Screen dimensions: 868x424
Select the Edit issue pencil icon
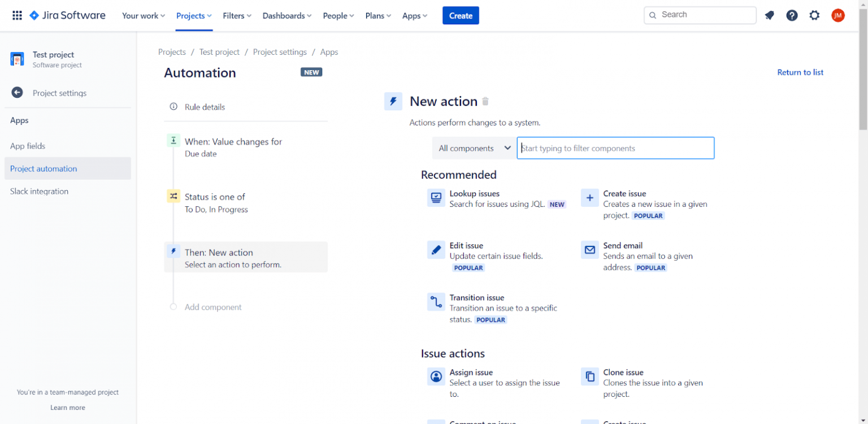pos(436,249)
